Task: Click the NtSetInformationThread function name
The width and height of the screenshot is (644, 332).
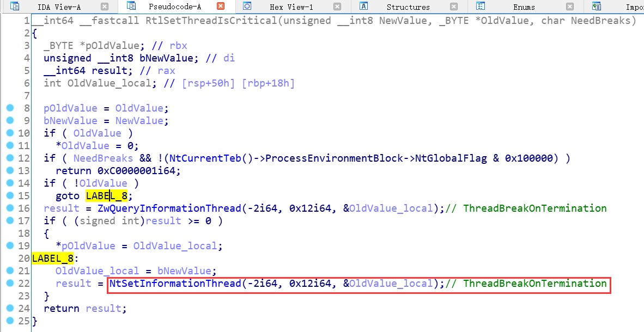Action: (x=174, y=284)
